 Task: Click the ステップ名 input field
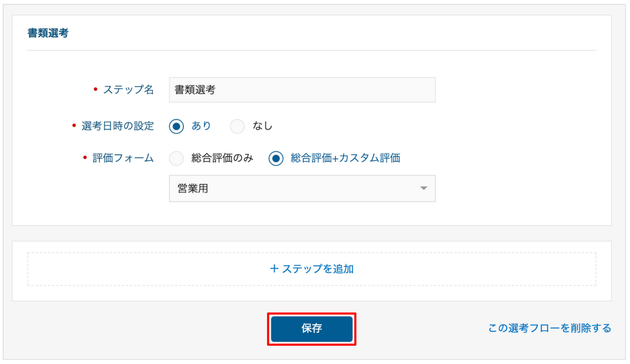(302, 90)
